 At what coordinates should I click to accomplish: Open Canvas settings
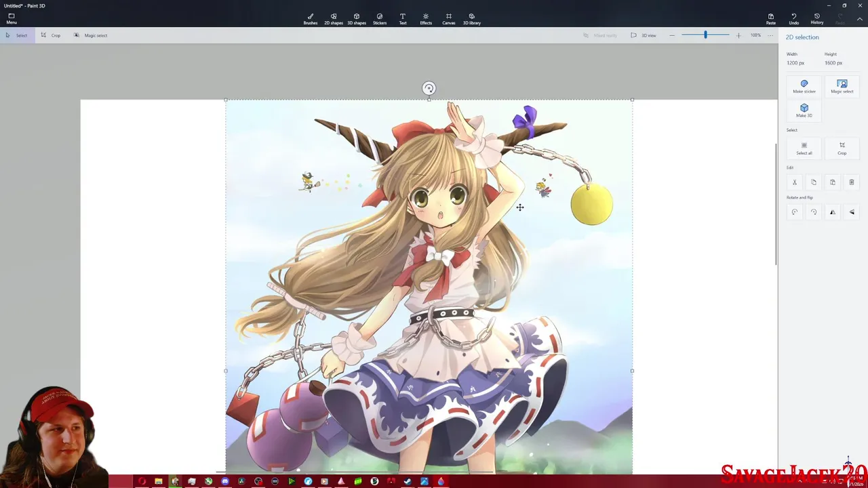point(449,19)
